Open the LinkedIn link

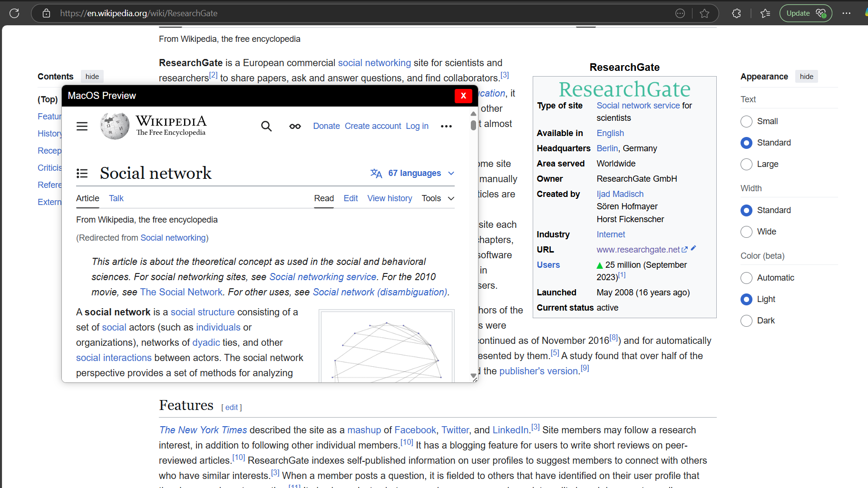(511, 430)
